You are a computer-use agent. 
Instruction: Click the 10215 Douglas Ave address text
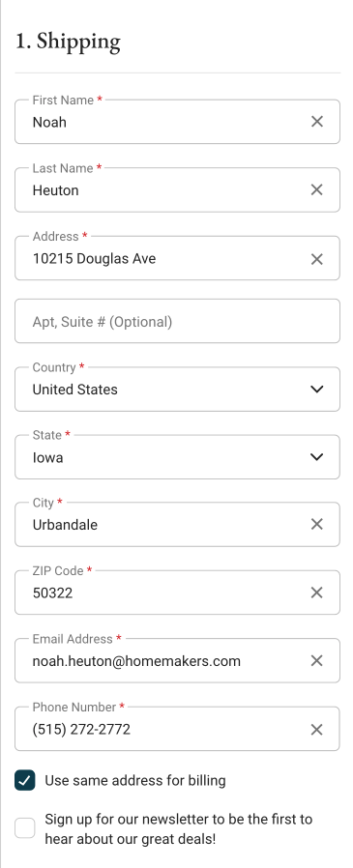94,258
